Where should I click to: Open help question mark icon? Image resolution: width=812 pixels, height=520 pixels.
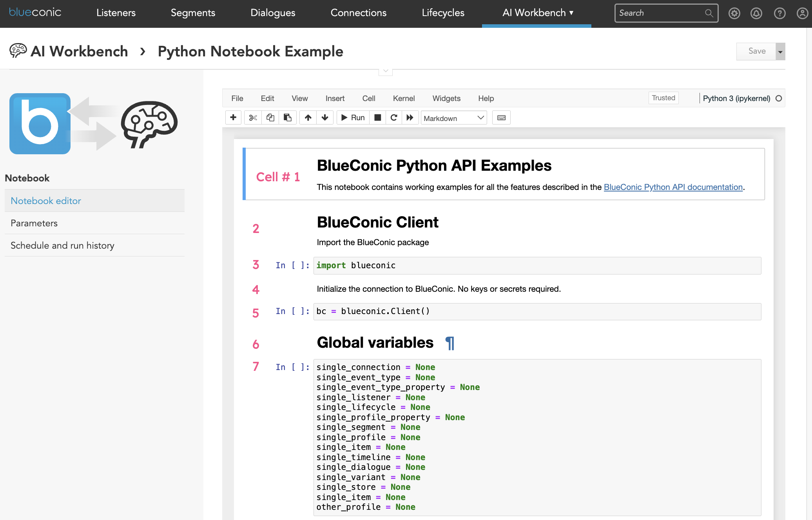click(x=779, y=13)
